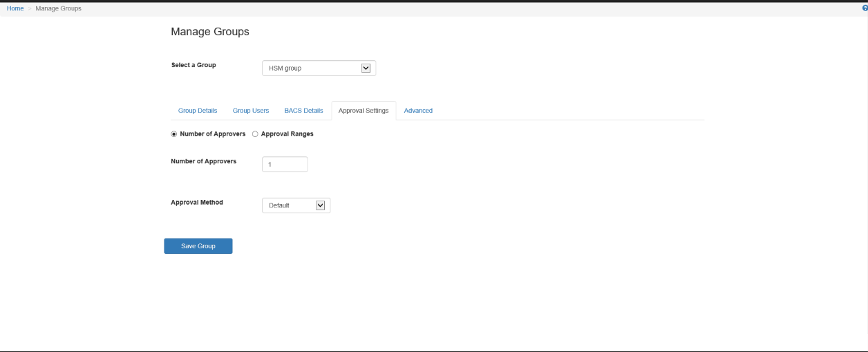This screenshot has height=352, width=868.
Task: Select the Number of Approvers radio button
Action: click(174, 134)
